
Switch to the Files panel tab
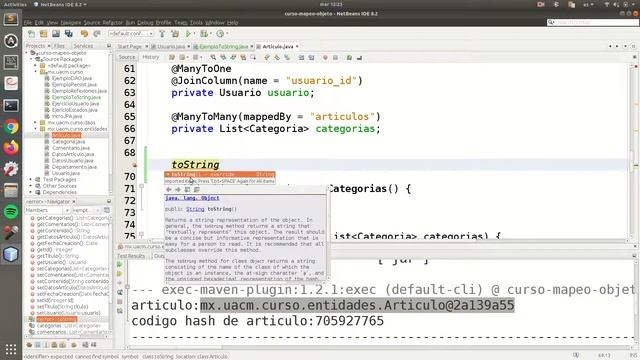click(x=59, y=46)
